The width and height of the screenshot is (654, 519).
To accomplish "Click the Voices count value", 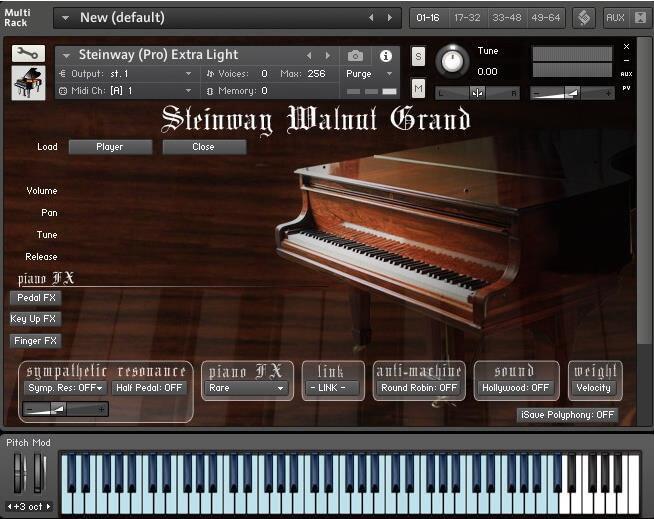I will [x=264, y=74].
